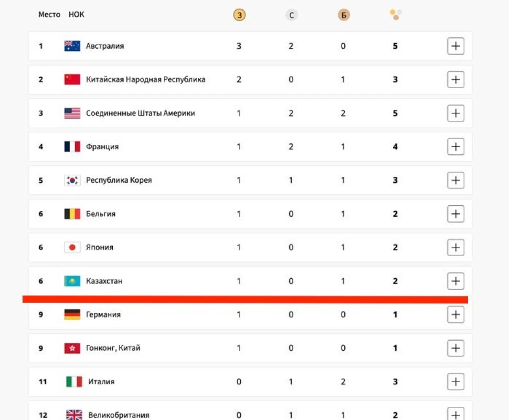Open Соединенные Штаты Америки country link
This screenshot has height=420, width=509.
(140, 113)
